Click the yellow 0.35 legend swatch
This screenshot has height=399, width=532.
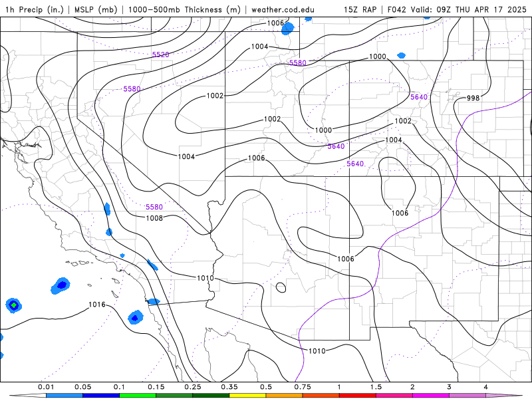coord(247,395)
